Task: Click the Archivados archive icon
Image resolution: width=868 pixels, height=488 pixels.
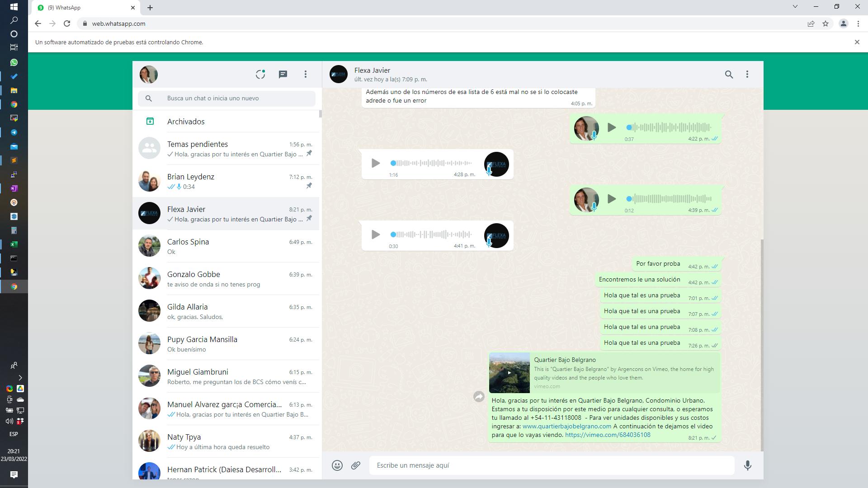Action: pos(150,121)
